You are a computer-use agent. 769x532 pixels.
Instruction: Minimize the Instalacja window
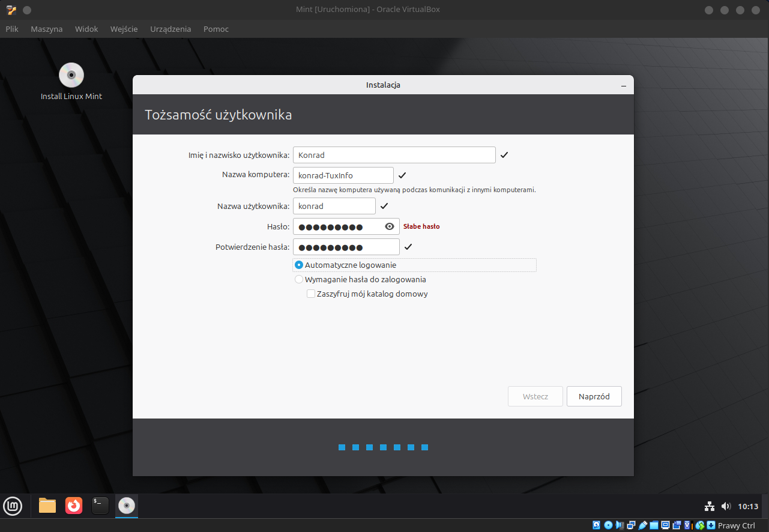tap(624, 85)
